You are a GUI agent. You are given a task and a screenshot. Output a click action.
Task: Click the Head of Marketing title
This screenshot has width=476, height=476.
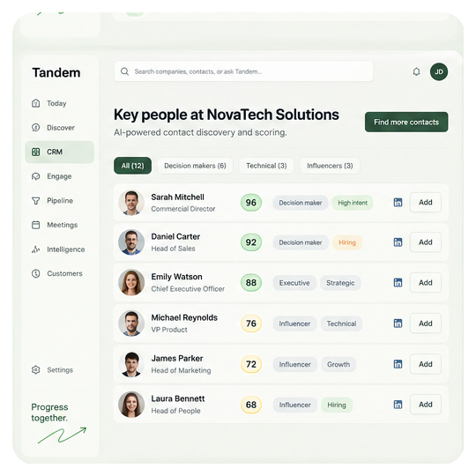181,370
